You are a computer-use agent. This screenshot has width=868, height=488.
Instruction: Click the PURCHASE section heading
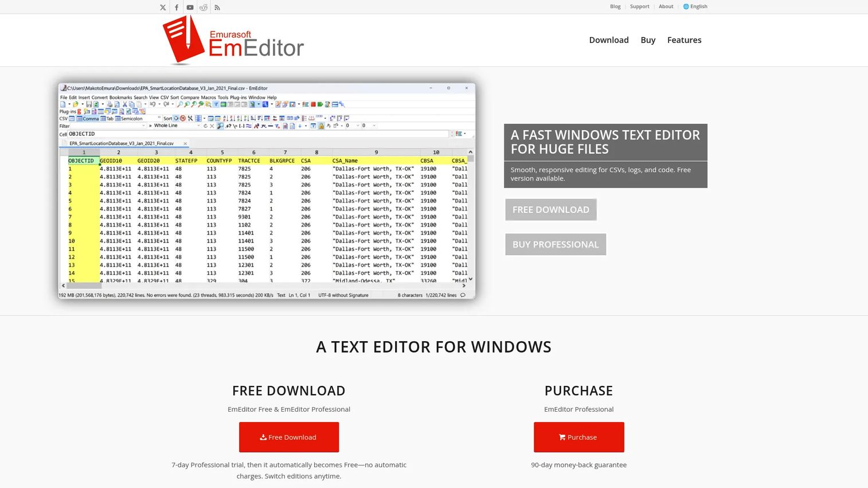pos(579,391)
